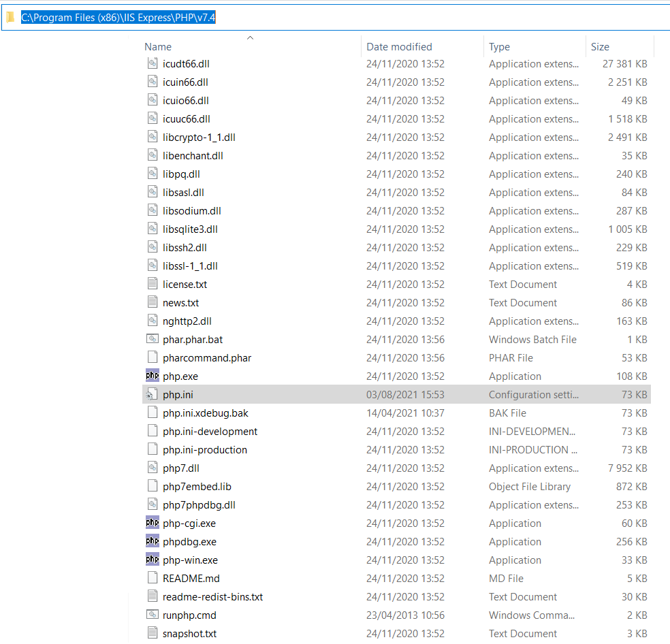Sort the list by Size column
This screenshot has width=670, height=644.
point(600,47)
